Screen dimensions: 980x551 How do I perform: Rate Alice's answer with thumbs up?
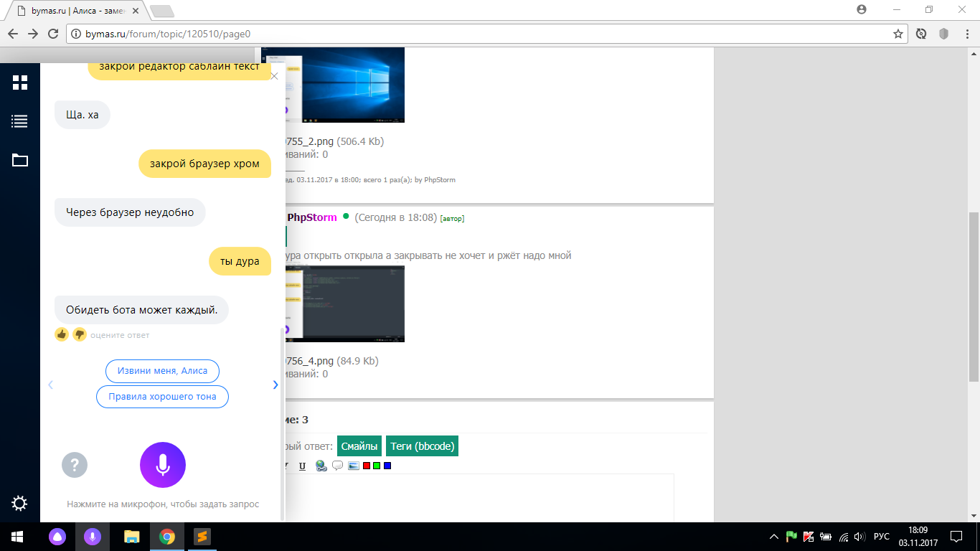(62, 334)
